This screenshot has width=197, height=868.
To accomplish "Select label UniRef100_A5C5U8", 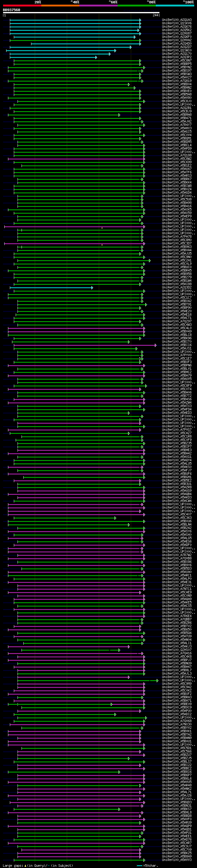I will (177, 200).
